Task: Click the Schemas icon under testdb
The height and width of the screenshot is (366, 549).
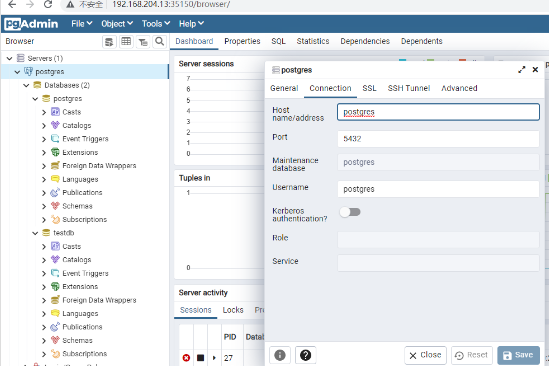Action: 55,340
